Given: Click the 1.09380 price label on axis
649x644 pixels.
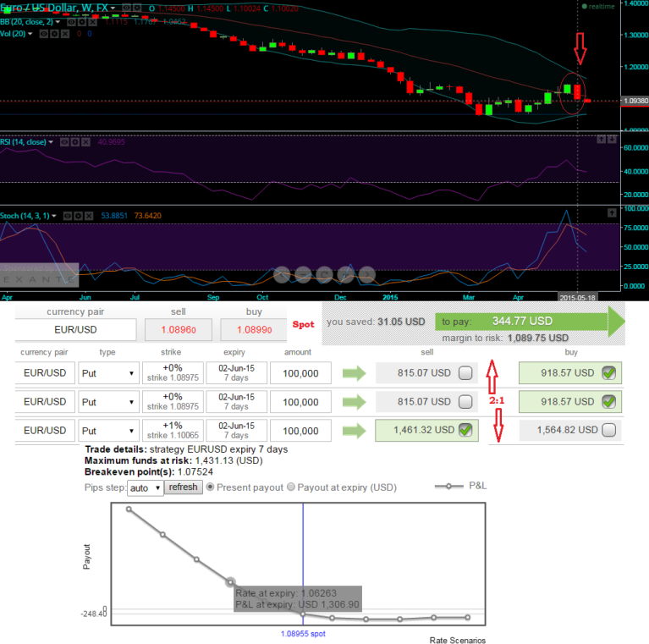Looking at the screenshot, I should click(635, 101).
